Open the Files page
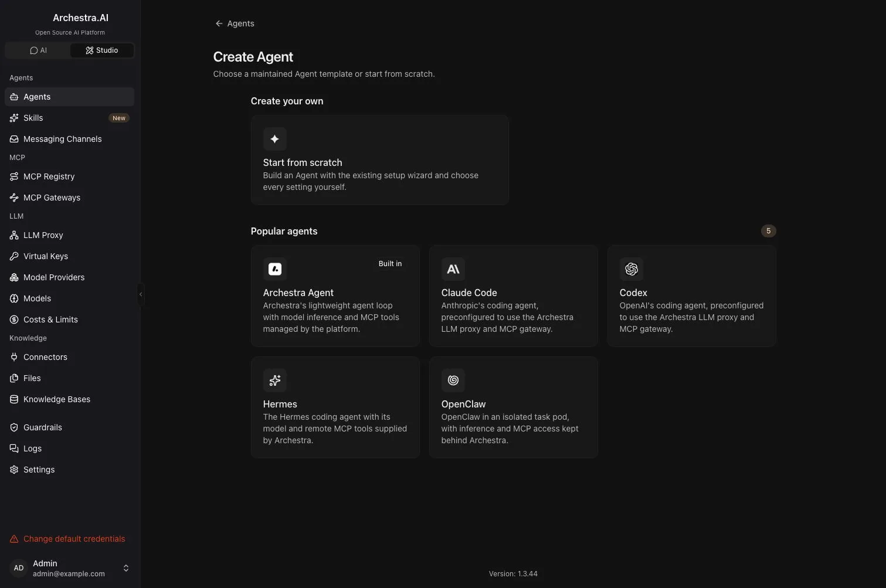This screenshot has height=588, width=886. (69, 378)
